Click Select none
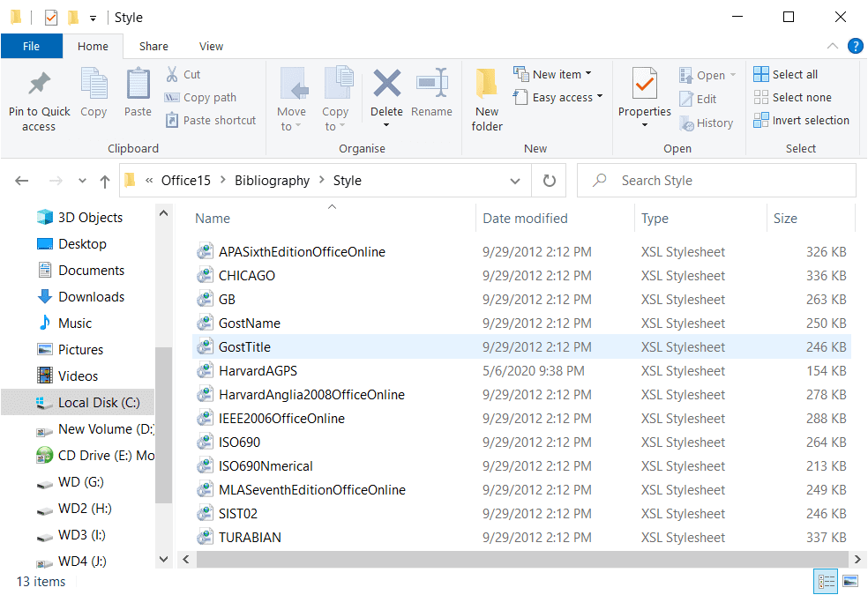The width and height of the screenshot is (868, 595). pyautogui.click(x=792, y=97)
